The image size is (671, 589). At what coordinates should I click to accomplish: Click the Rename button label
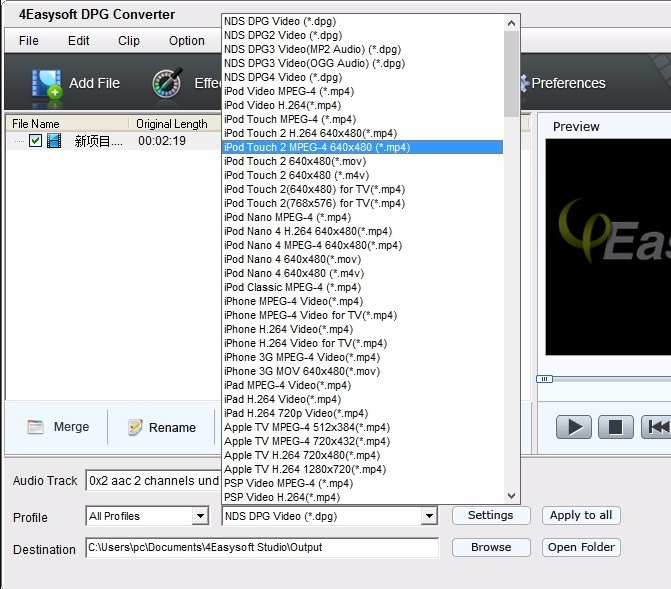(x=172, y=428)
